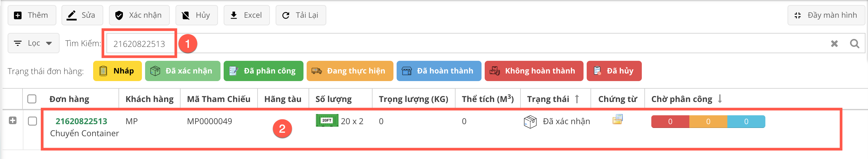Click the red segment of Chờ phân công bar
Screen dimensions: 868x159
pyautogui.click(x=670, y=122)
